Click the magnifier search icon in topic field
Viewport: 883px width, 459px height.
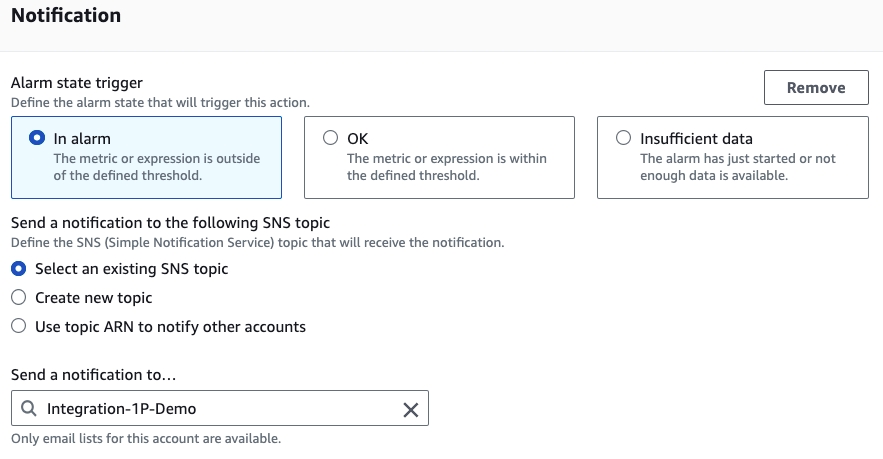28,409
